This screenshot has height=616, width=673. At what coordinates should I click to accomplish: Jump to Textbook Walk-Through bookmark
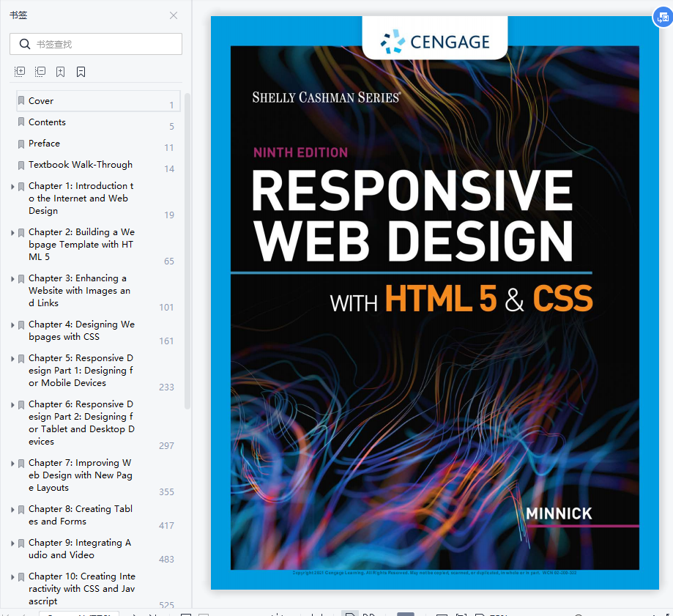click(81, 164)
